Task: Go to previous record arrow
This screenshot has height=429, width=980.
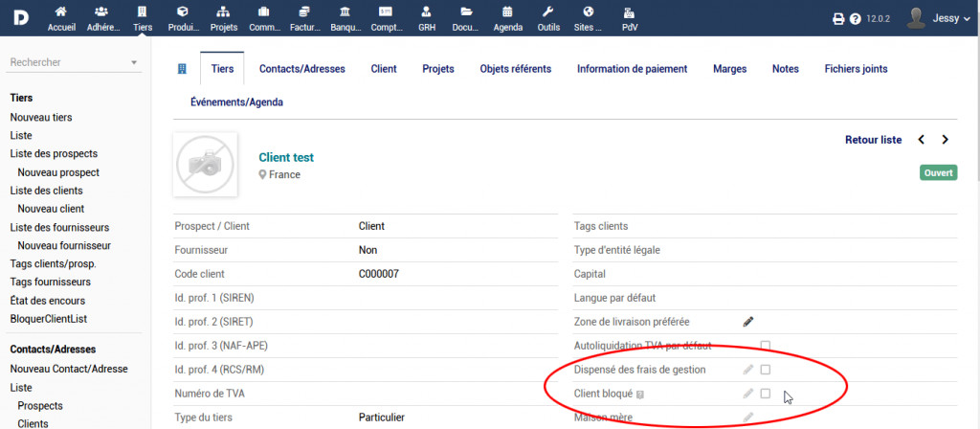Action: coord(922,140)
